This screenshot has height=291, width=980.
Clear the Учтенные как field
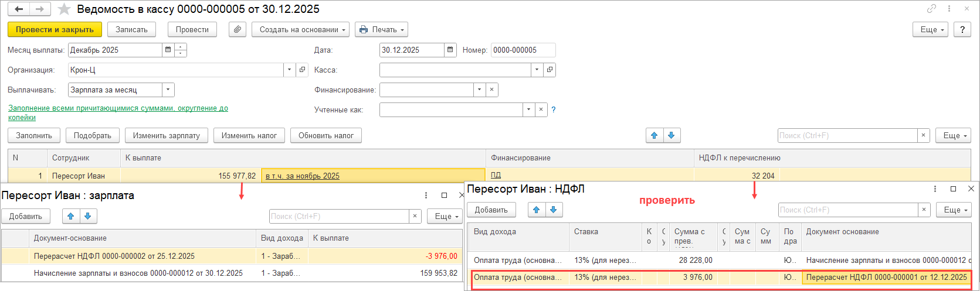[541, 110]
